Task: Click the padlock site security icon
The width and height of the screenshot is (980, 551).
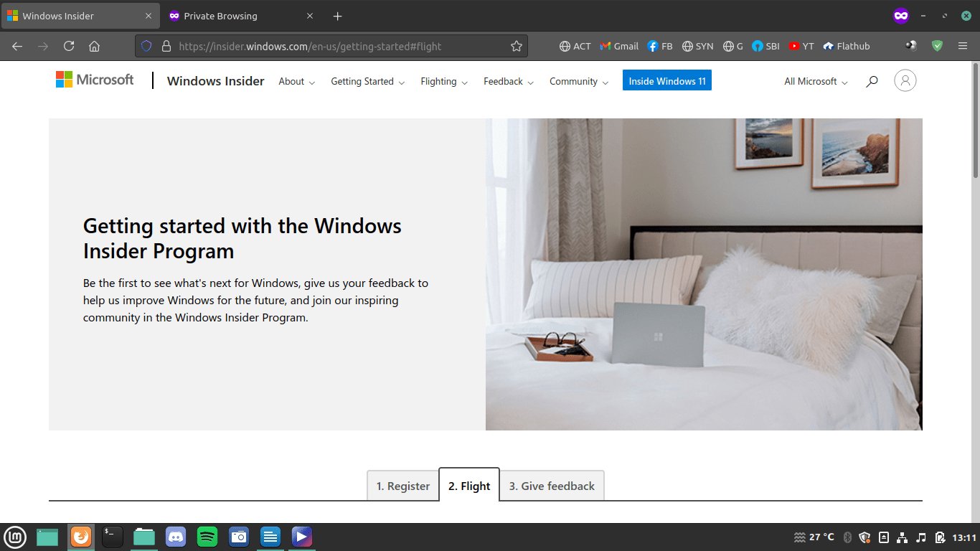Action: point(166,46)
